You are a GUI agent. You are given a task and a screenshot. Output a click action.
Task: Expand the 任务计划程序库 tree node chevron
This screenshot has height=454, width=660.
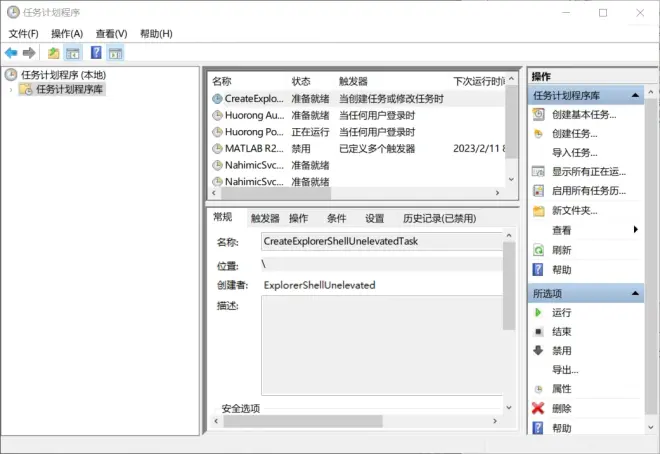tap(11, 89)
